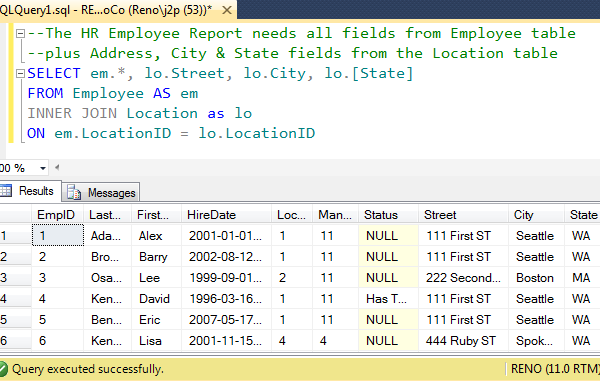Screen dimensions: 600x381
Task: Click the 'RENO (11.0 RTM)' status bar entry
Action: 555,369
